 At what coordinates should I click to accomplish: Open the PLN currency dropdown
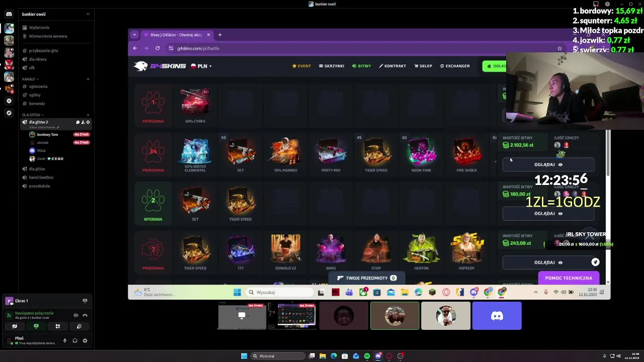click(x=201, y=66)
